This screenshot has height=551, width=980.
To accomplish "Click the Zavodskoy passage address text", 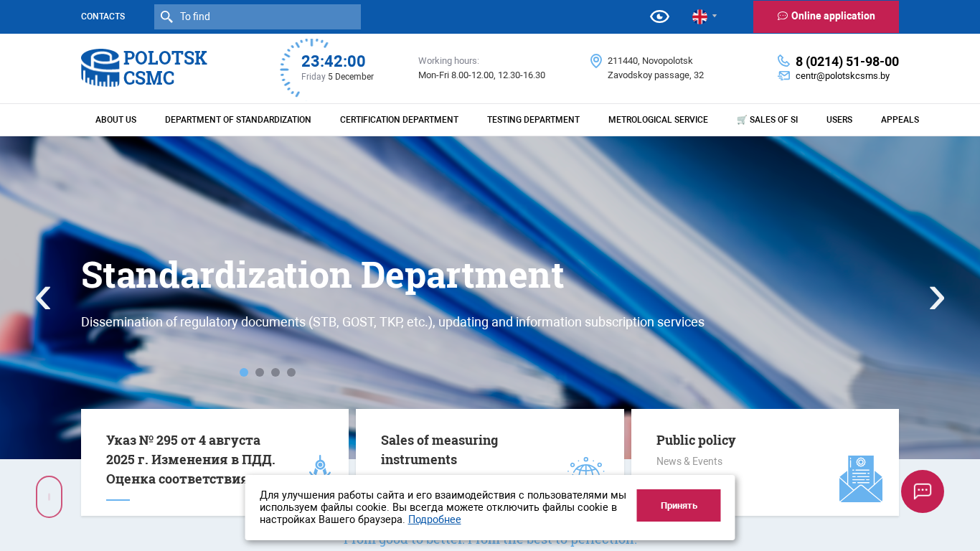I will pos(656,75).
